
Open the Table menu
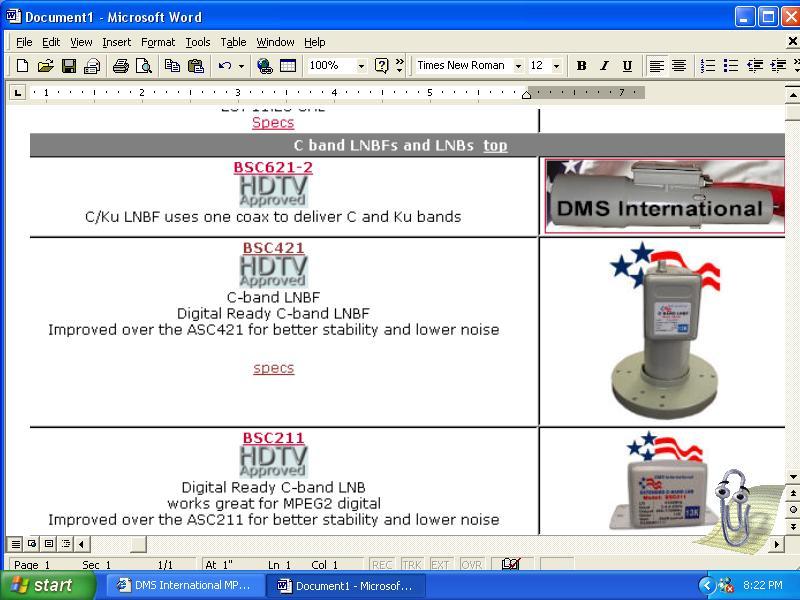(233, 42)
